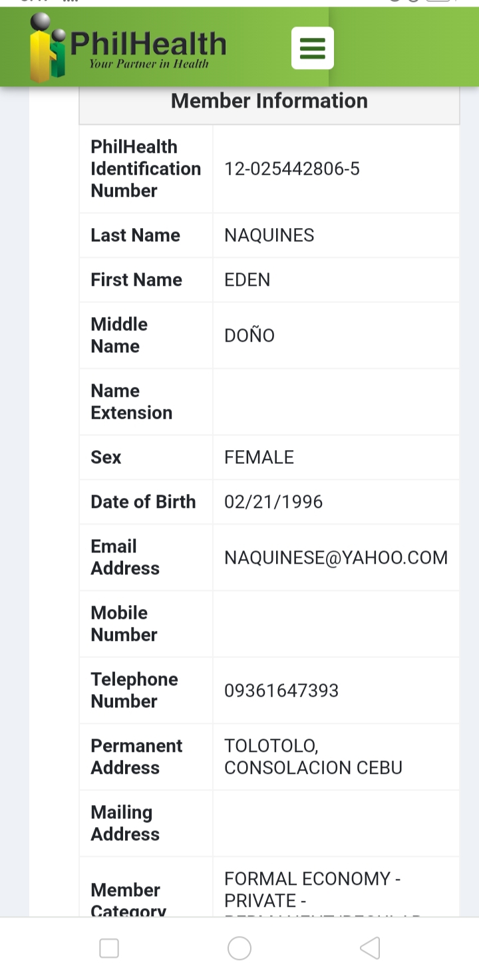Click the Mobile Number label
The height and width of the screenshot is (980, 479).
coord(124,624)
